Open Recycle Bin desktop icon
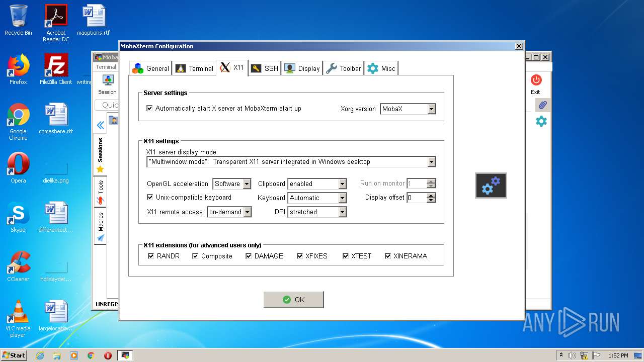 pos(18,20)
